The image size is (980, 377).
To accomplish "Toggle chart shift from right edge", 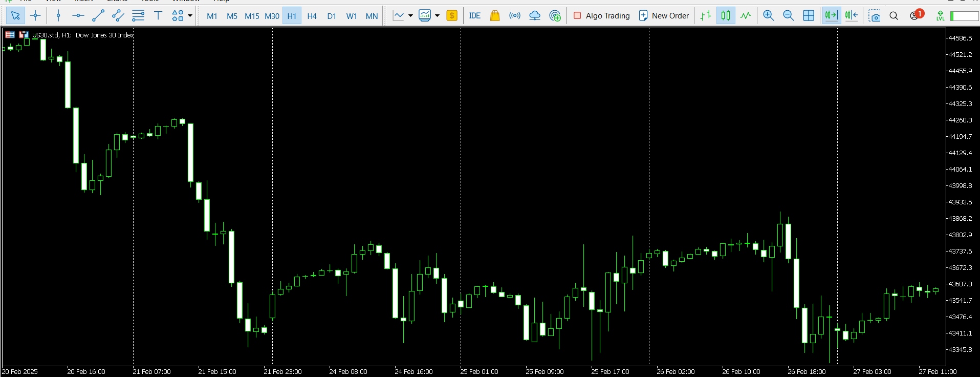I will point(851,15).
